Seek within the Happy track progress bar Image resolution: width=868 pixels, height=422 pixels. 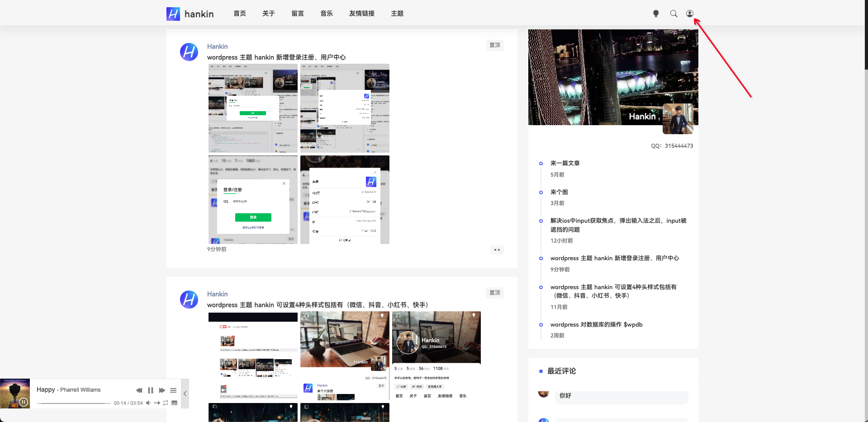[74, 403]
